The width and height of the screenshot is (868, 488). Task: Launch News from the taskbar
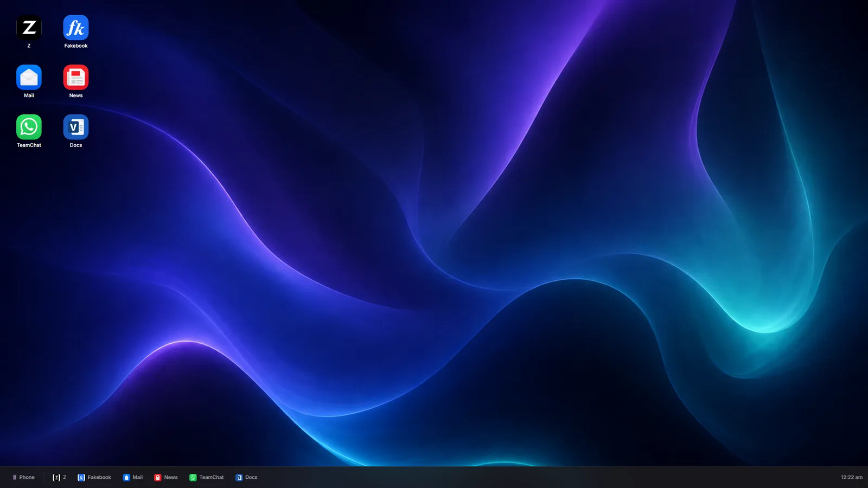pyautogui.click(x=166, y=477)
